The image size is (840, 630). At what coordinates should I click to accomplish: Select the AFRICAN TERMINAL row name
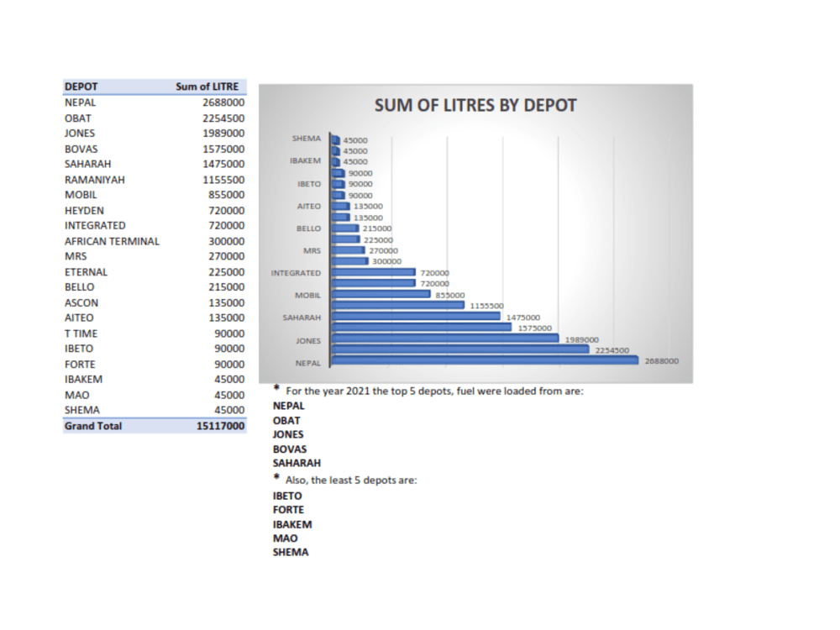click(112, 242)
